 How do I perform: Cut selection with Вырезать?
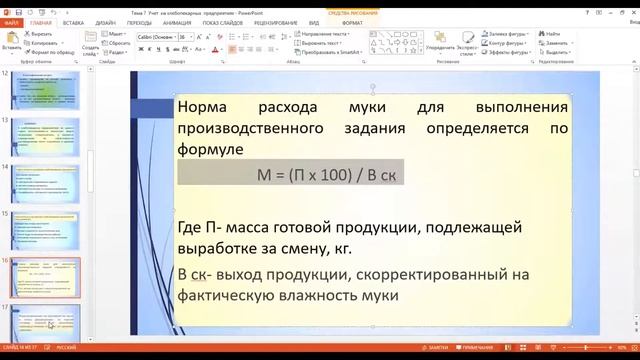[x=38, y=34]
